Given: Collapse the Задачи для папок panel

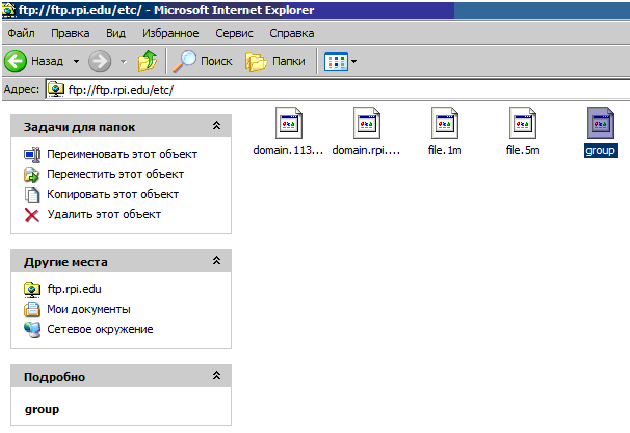Looking at the screenshot, I should point(216,126).
